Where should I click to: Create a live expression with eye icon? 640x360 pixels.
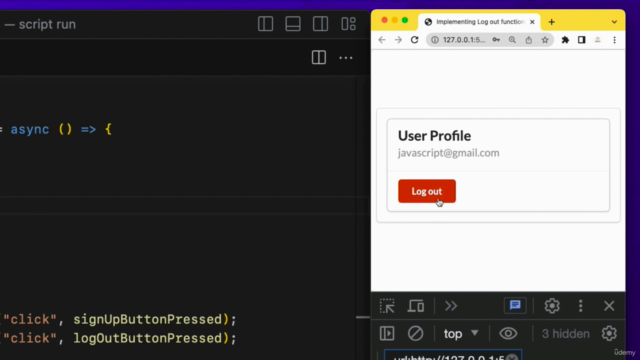click(508, 333)
